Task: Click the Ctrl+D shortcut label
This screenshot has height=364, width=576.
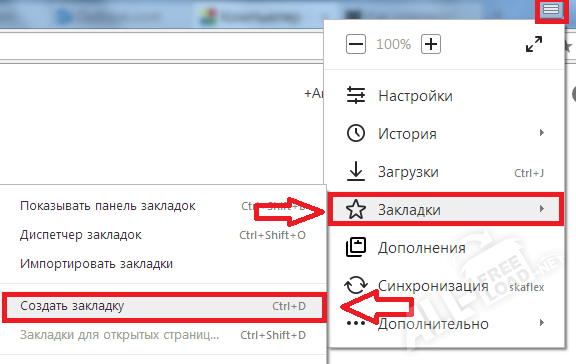Action: pos(289,306)
